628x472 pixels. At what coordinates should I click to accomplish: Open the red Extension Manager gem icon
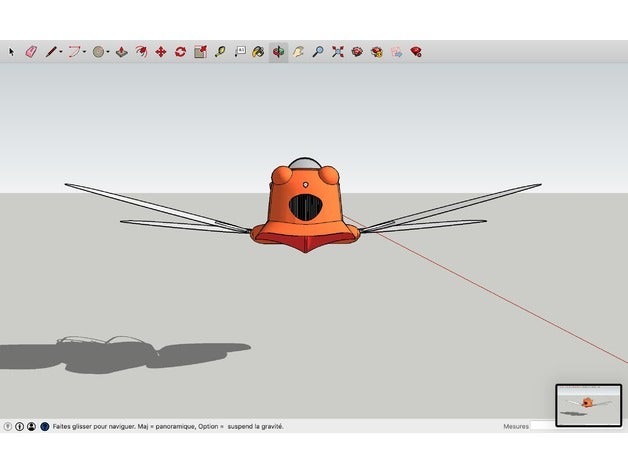[415, 51]
